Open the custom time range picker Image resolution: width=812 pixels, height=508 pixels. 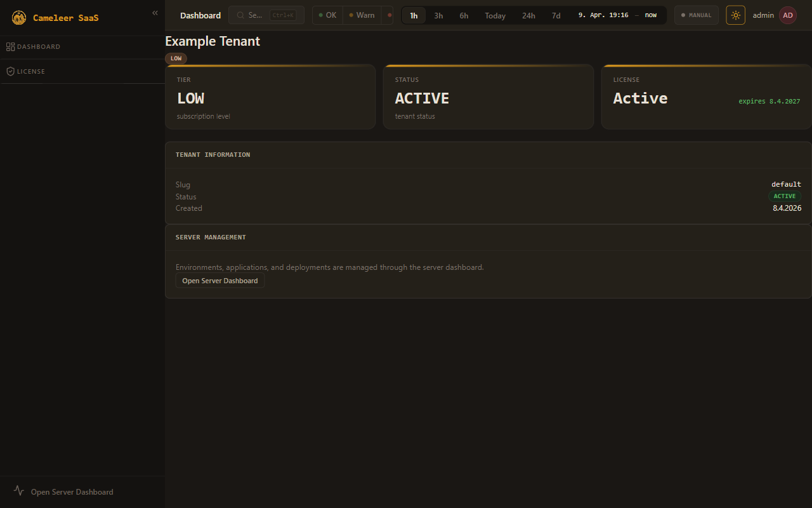pyautogui.click(x=617, y=15)
